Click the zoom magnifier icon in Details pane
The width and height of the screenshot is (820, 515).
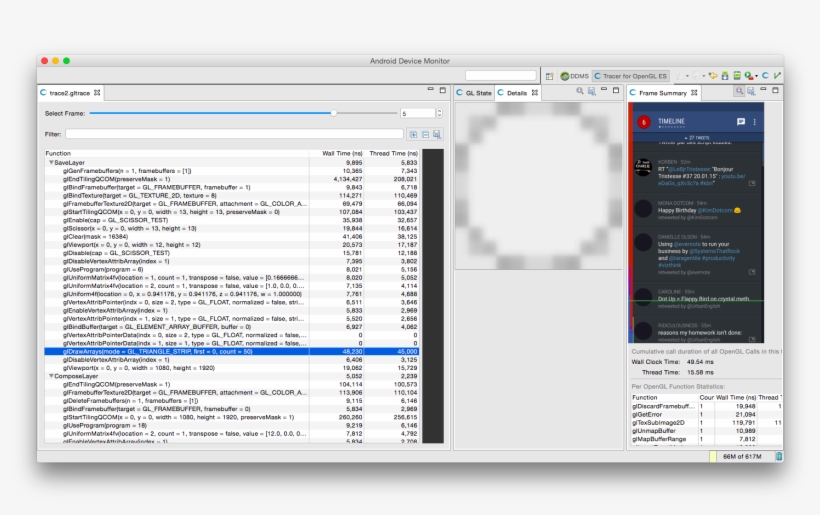[580, 91]
